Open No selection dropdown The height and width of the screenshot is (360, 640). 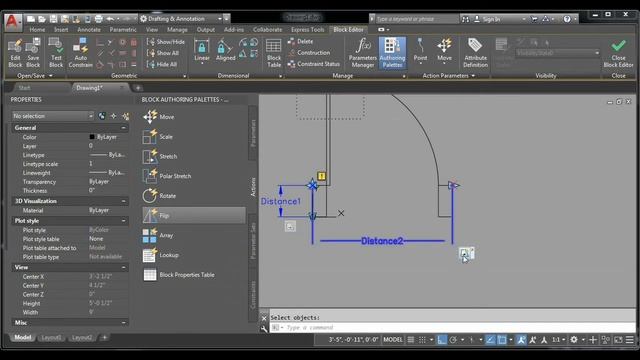53,116
